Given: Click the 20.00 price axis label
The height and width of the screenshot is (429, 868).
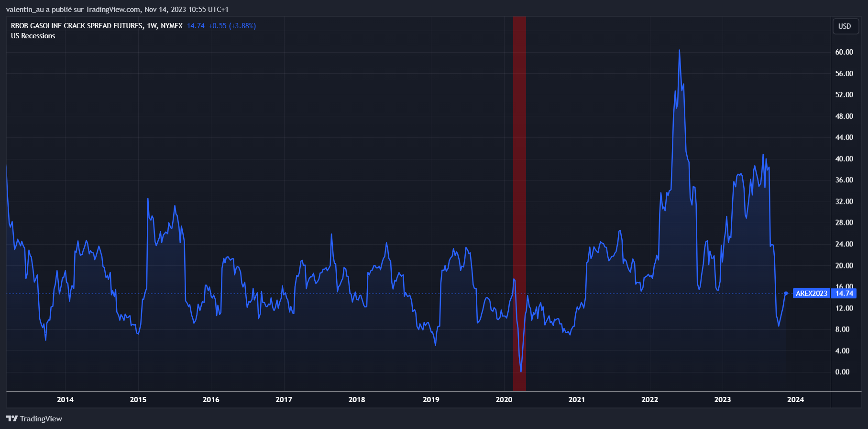Looking at the screenshot, I should tap(844, 266).
